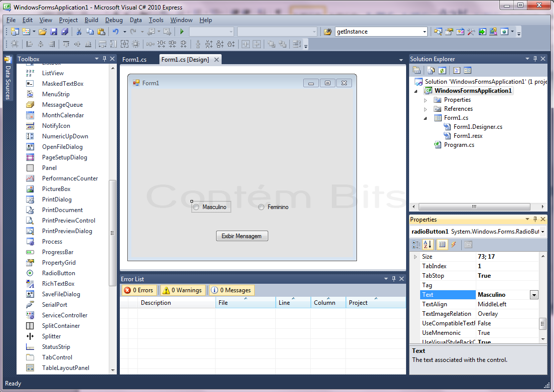Sort Error List by the Description column

tap(176, 303)
